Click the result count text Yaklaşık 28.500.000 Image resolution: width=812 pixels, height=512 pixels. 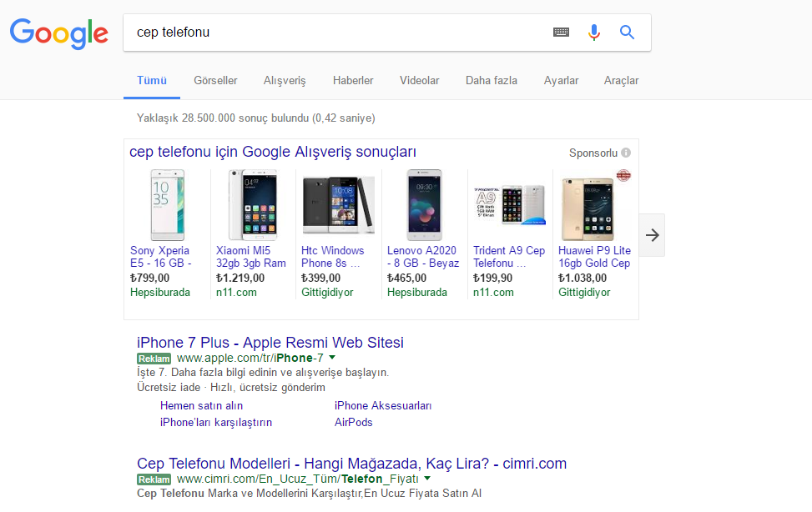pyautogui.click(x=256, y=118)
